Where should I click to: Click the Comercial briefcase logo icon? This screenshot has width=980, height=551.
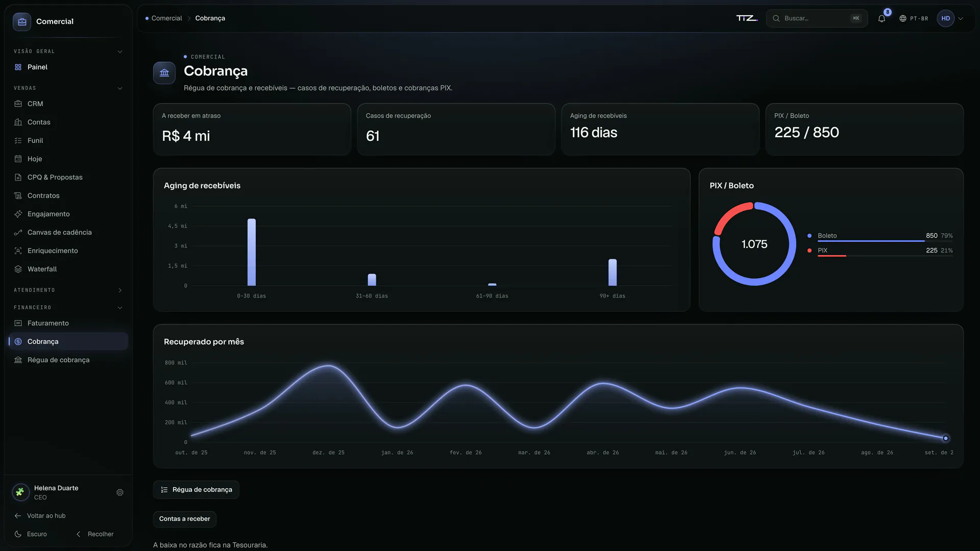pyautogui.click(x=22, y=21)
